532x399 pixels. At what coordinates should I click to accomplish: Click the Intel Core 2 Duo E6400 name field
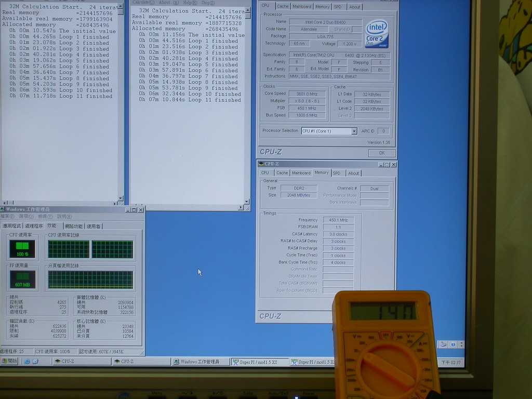[325, 22]
